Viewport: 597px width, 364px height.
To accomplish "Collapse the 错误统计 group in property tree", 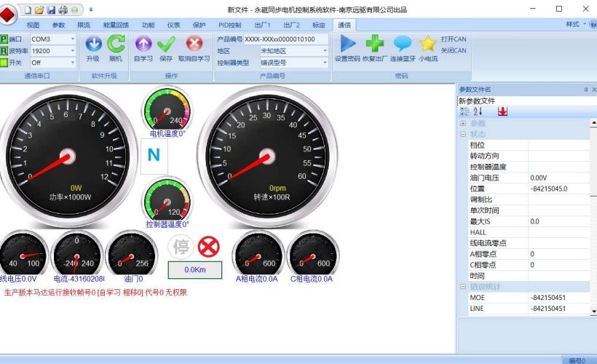I will 463,287.
